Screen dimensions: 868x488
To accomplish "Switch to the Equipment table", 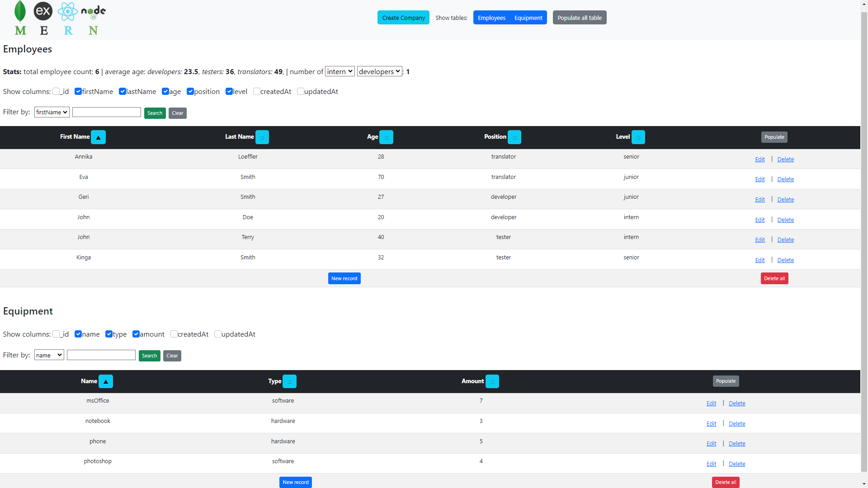I will [x=528, y=18].
